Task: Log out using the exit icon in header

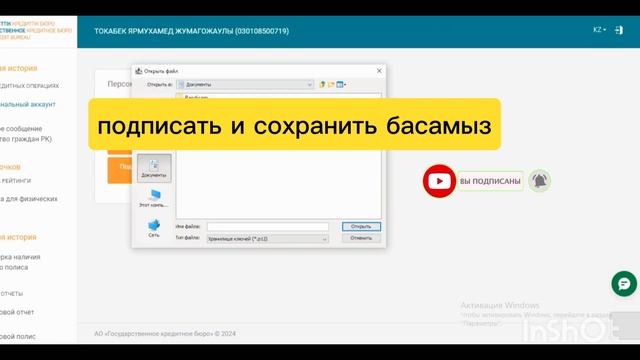Action: pos(619,30)
